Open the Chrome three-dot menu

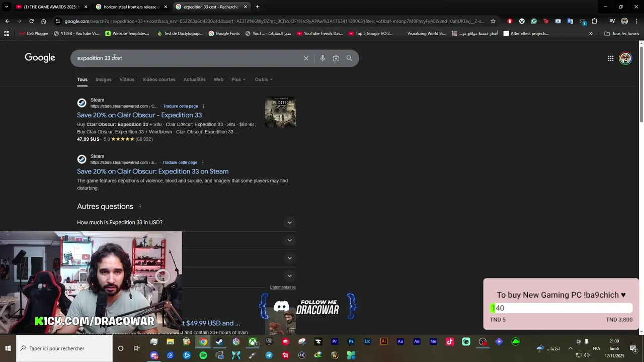[x=636, y=21]
